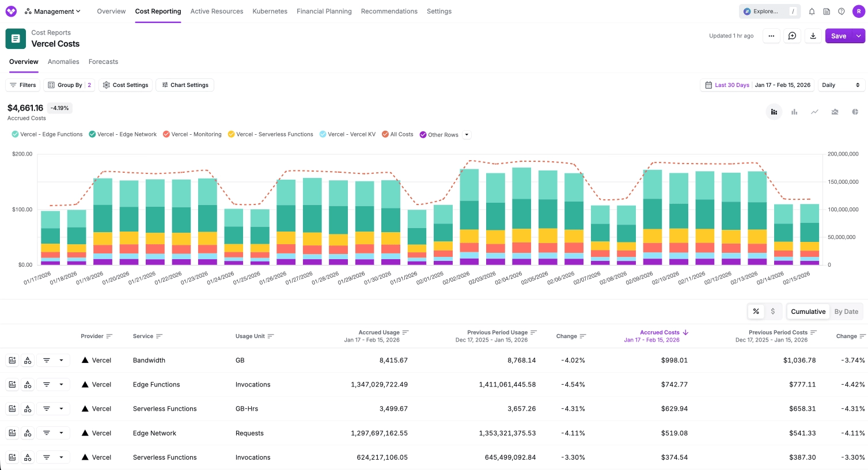This screenshot has width=868, height=470.
Task: Toggle the All Costs legend checkbox
Action: coord(385,134)
